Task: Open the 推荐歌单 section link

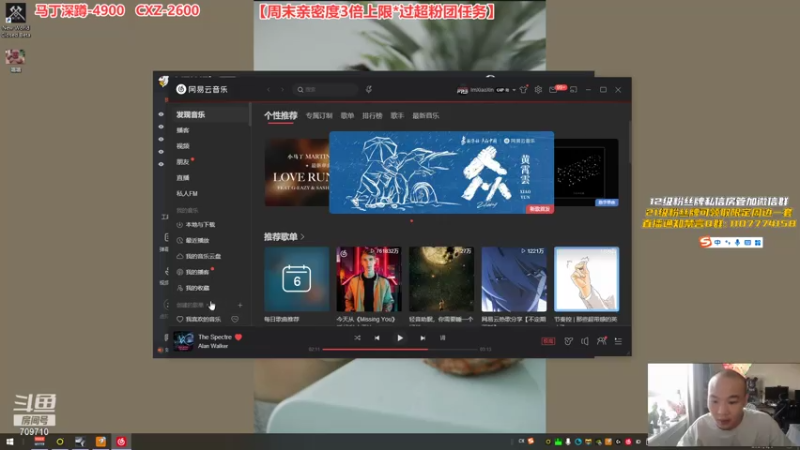Action: 284,237
